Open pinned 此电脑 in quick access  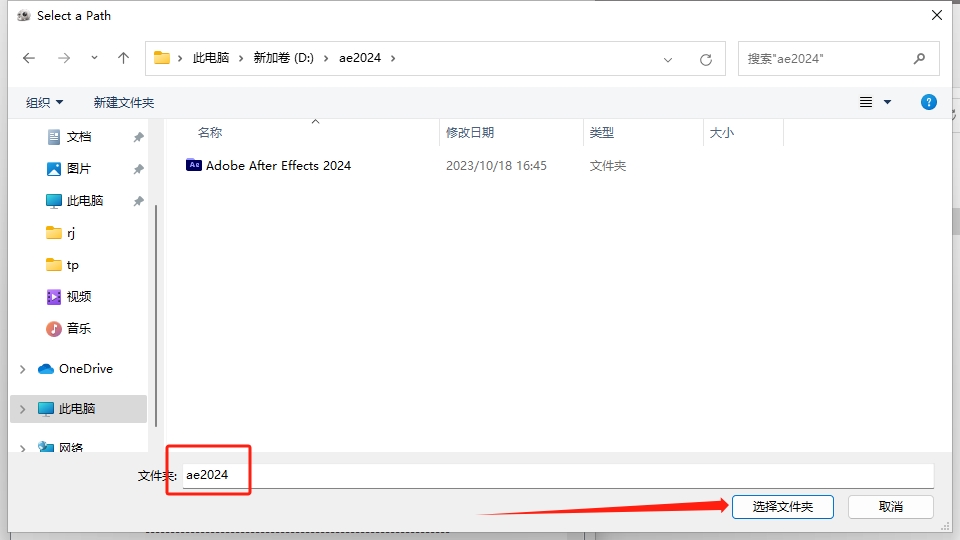coord(84,200)
